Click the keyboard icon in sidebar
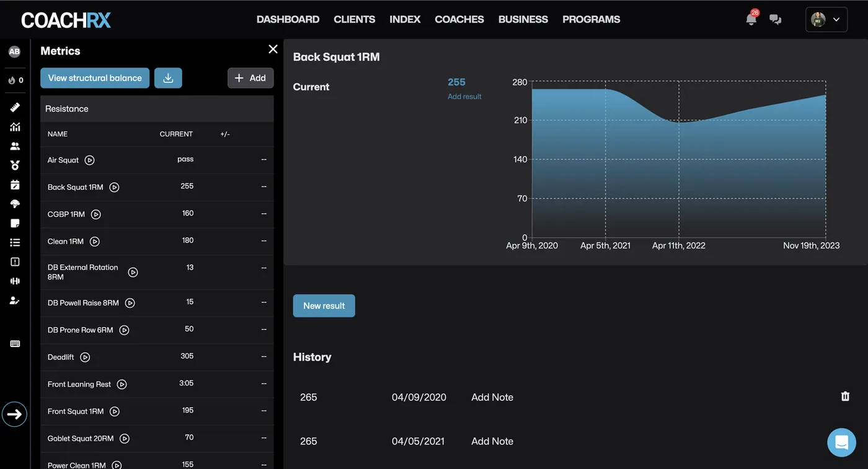868x469 pixels. coord(15,344)
